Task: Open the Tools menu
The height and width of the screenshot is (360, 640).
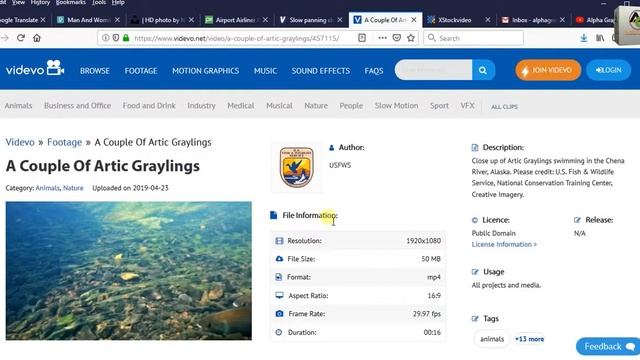Action: pyautogui.click(x=98, y=3)
